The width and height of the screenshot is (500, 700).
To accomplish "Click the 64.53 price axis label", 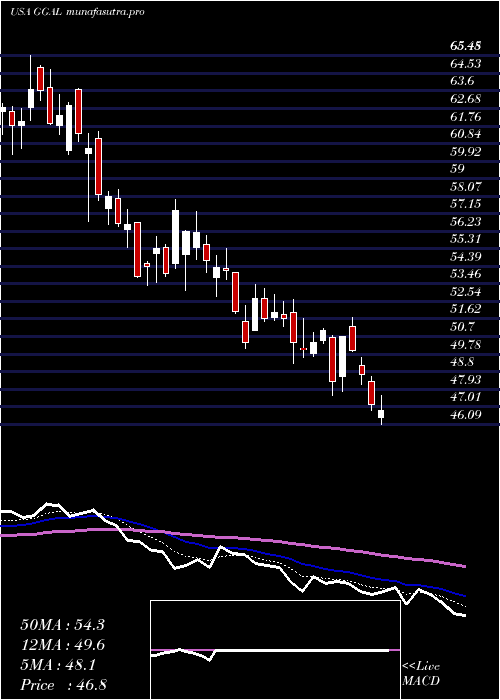I will (x=466, y=64).
